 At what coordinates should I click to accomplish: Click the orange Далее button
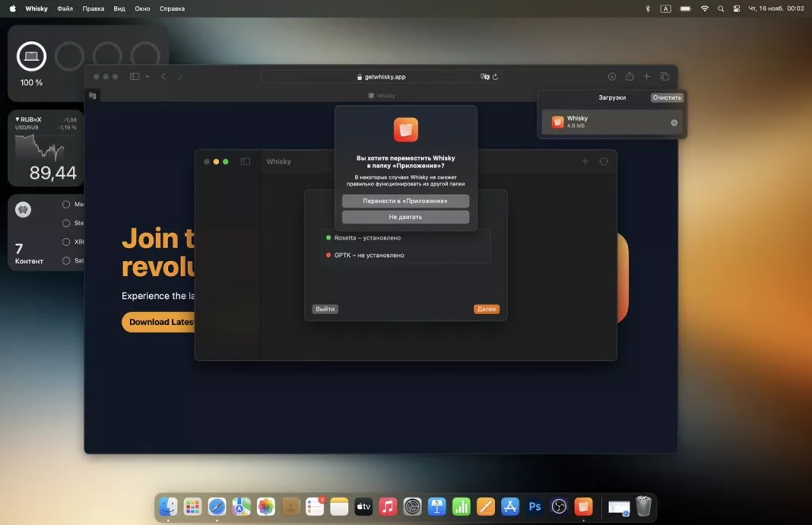click(x=486, y=309)
